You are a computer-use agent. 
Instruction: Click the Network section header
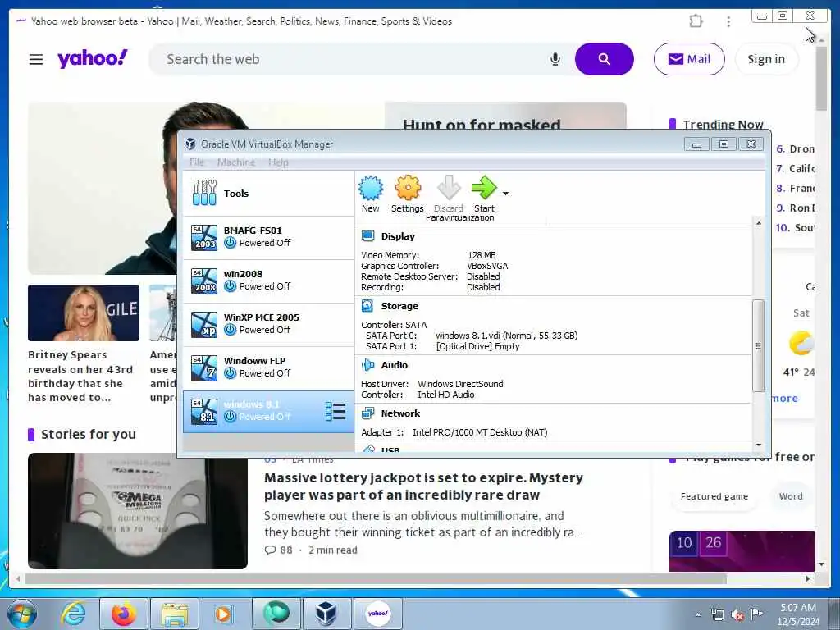(400, 413)
